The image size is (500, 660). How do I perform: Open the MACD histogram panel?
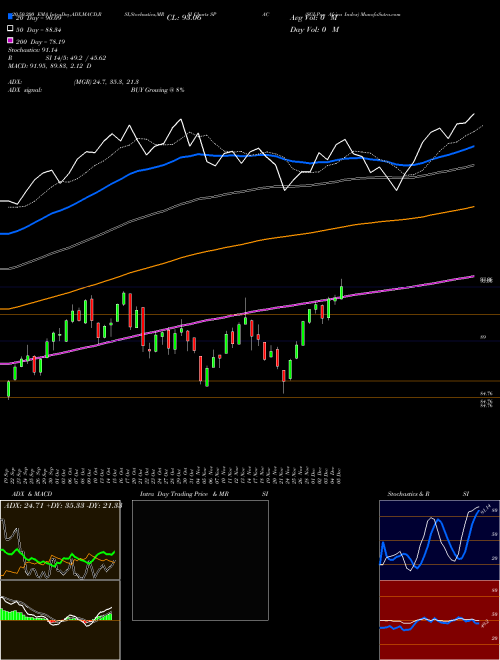coord(60,620)
